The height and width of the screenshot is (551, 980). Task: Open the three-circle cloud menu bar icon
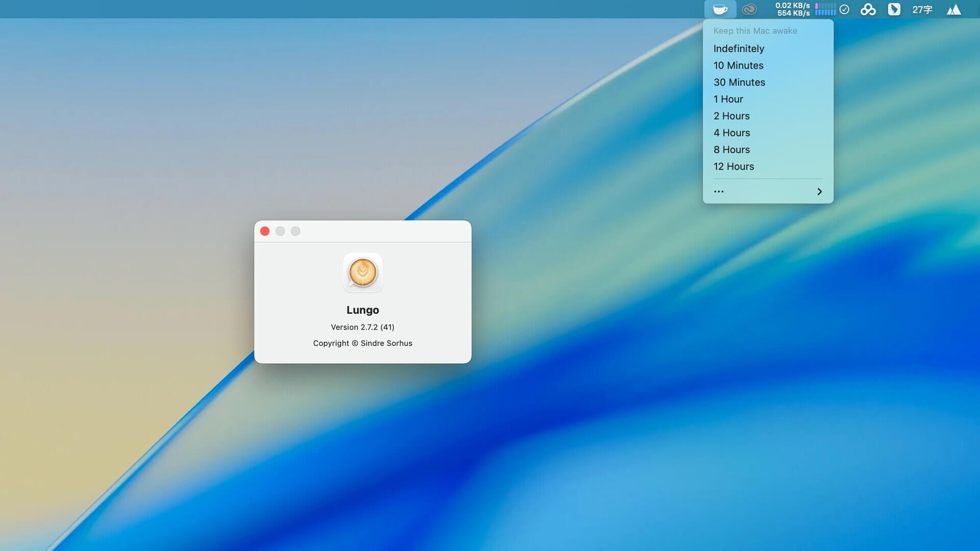pos(868,9)
